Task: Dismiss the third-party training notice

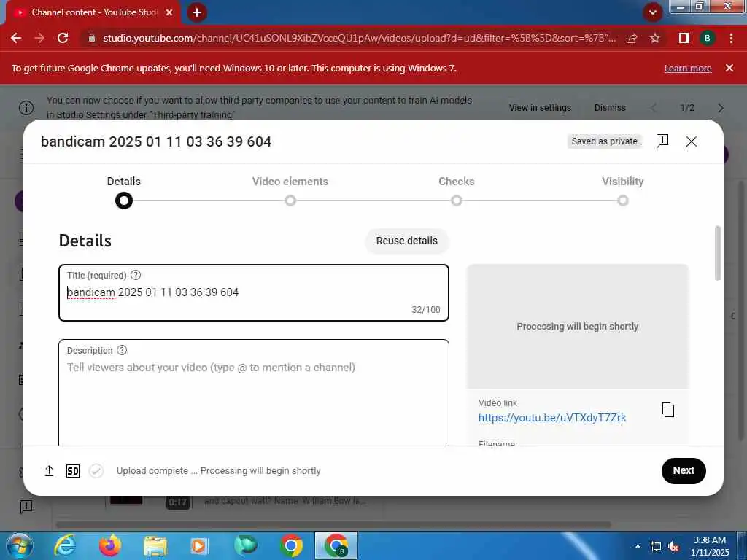Action: pyautogui.click(x=610, y=108)
